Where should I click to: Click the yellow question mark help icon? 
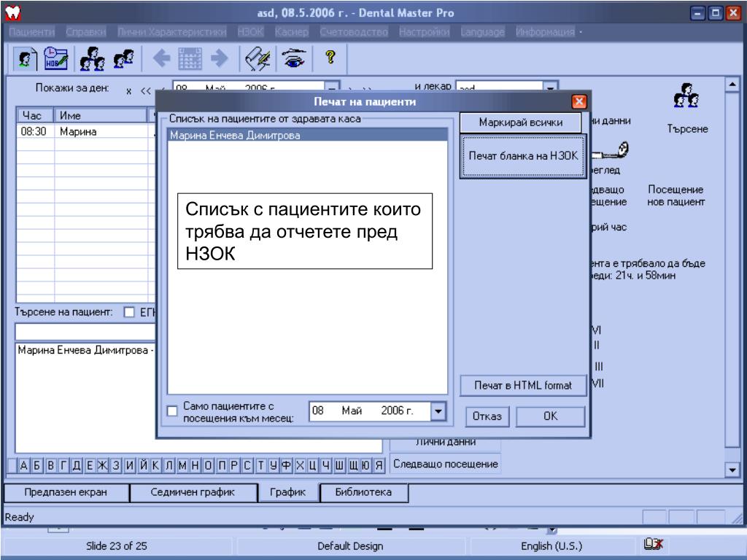[x=330, y=57]
